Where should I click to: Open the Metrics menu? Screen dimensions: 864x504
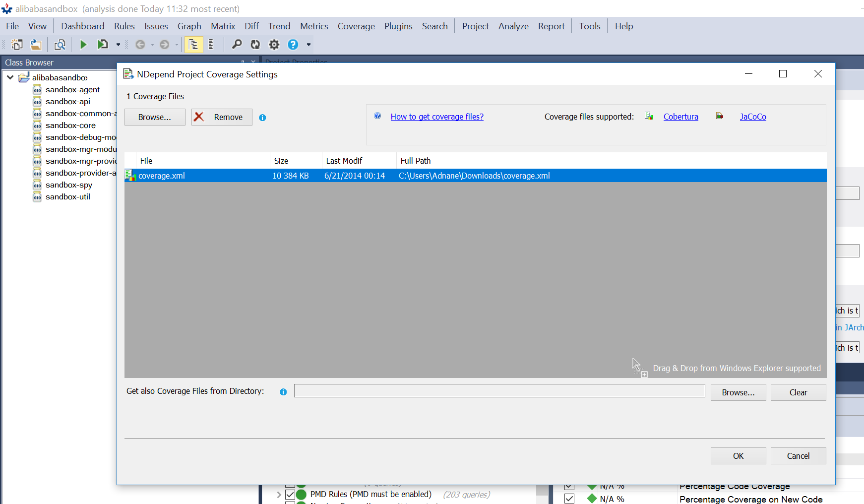click(x=314, y=26)
